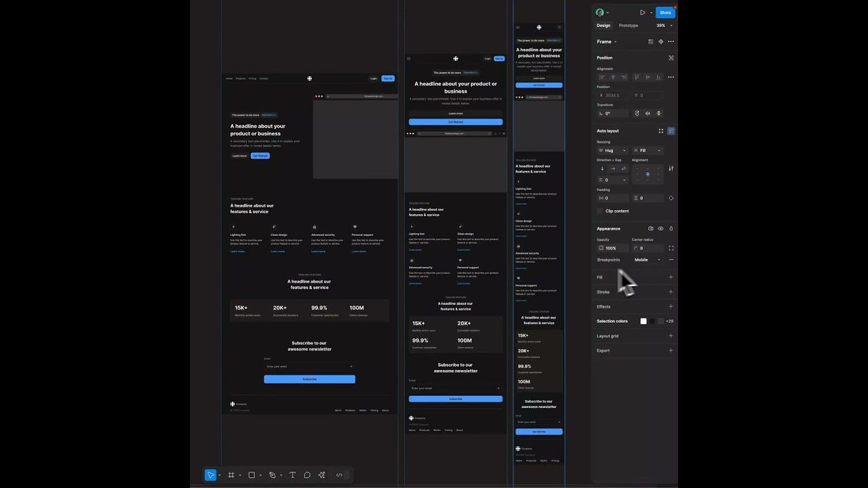Click the Present play icon

pos(642,12)
